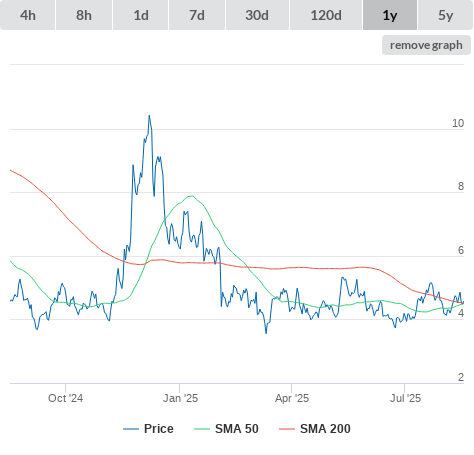
Task: Select the active 1y time range tab
Action: point(390,15)
